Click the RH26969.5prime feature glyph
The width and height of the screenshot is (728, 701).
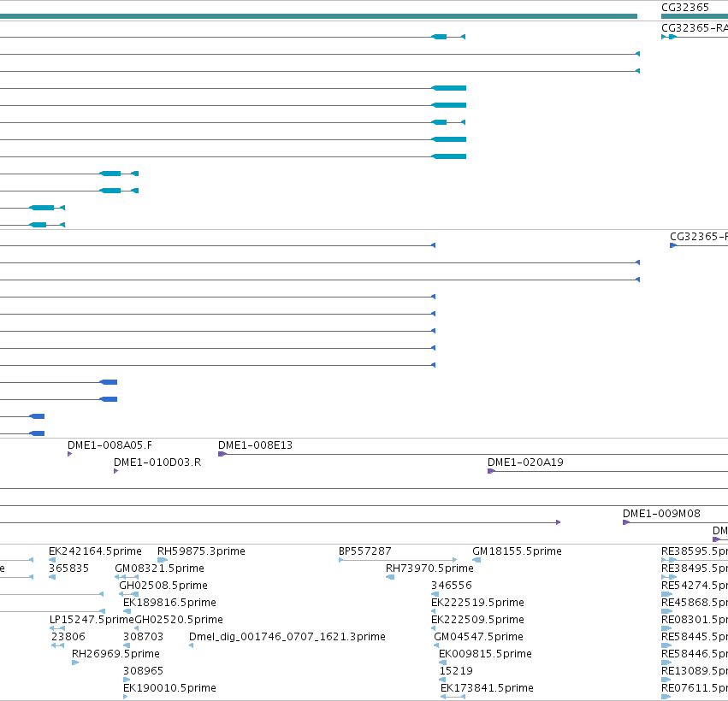[75, 663]
